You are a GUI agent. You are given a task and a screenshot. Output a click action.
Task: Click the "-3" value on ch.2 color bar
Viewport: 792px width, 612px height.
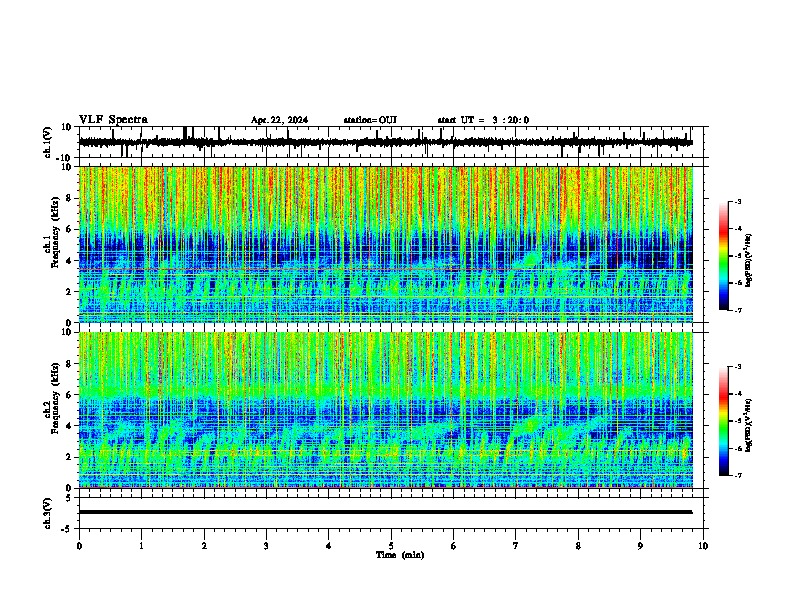[x=737, y=367]
